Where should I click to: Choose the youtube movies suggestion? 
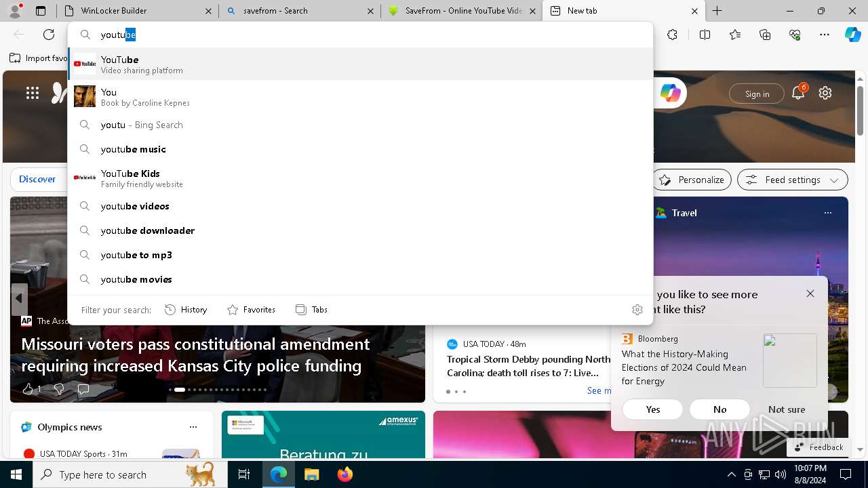[x=360, y=279]
